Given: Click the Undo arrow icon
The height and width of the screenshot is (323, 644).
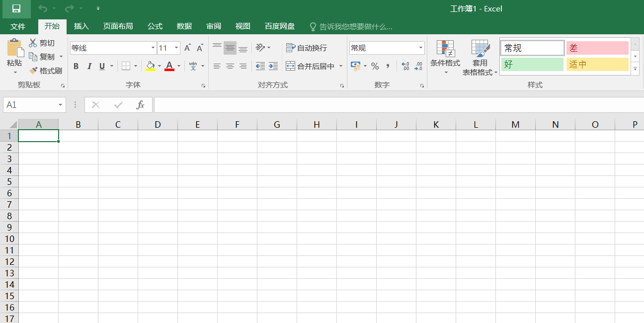Looking at the screenshot, I should [43, 8].
